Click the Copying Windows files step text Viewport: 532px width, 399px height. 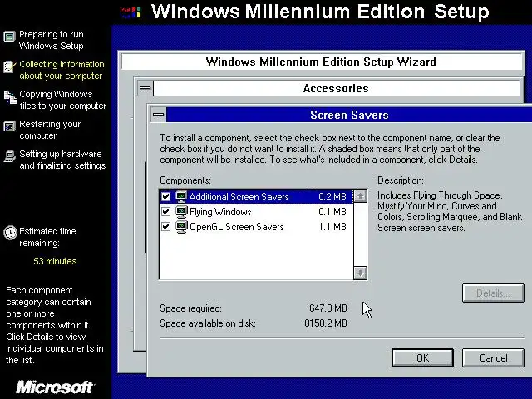point(63,100)
